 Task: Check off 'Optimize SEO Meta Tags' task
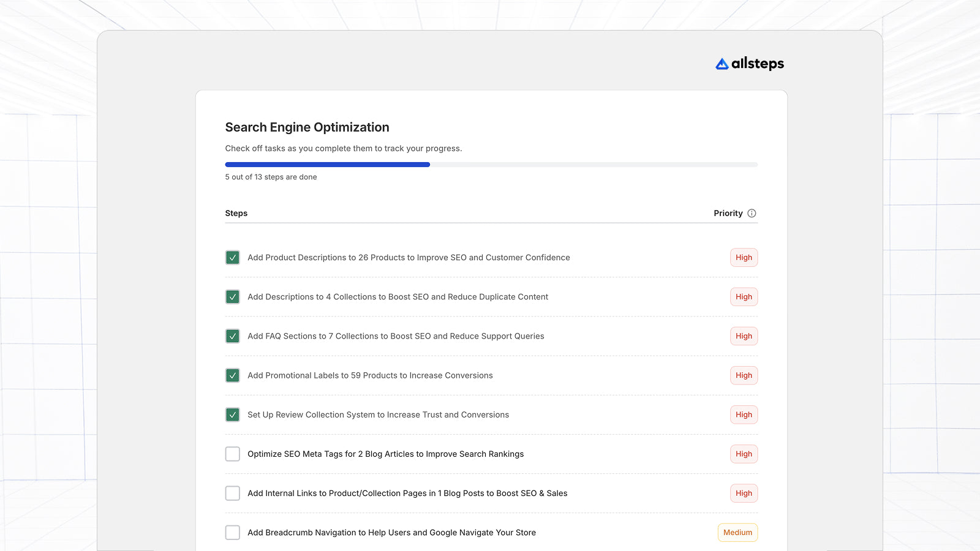(x=232, y=454)
